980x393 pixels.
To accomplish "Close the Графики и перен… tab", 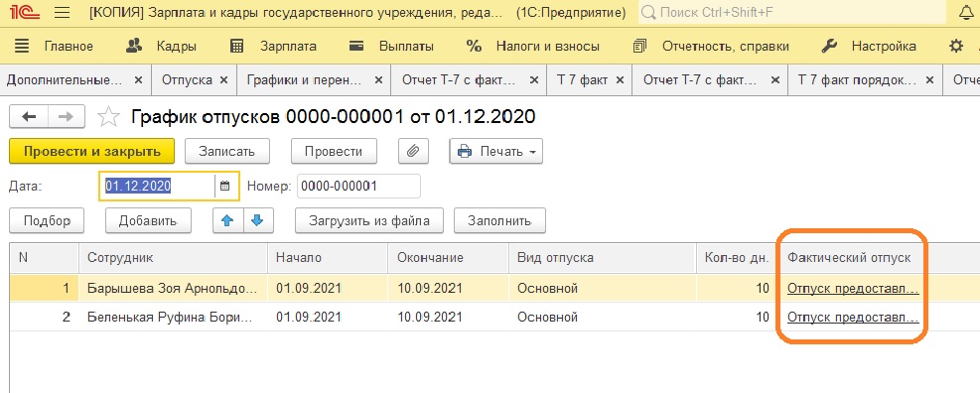I will [x=378, y=80].
